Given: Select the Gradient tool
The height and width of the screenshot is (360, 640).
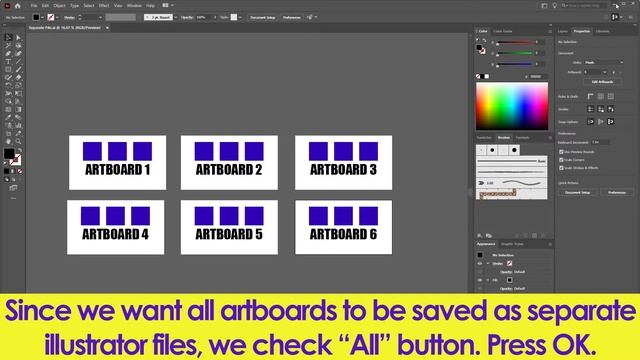Looking at the screenshot, I should [18, 109].
